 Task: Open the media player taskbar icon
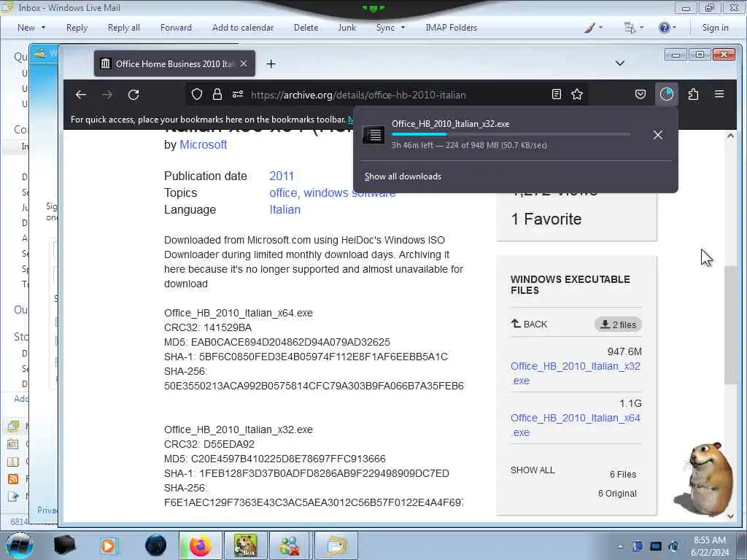coord(109,545)
